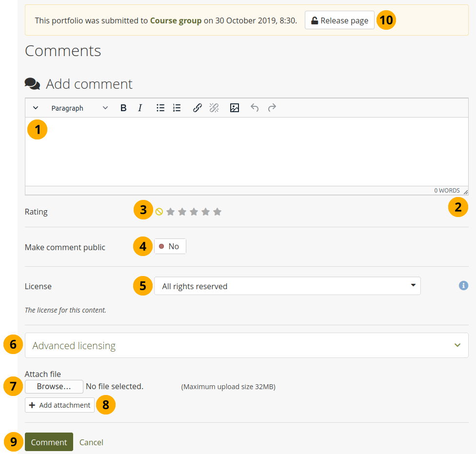476x454 pixels.
Task: Toggle the Make comment public switch
Action: pyautogui.click(x=170, y=247)
